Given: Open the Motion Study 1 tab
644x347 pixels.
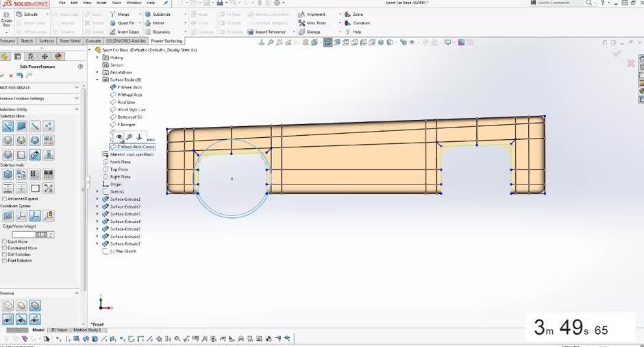Looking at the screenshot, I should (86, 330).
